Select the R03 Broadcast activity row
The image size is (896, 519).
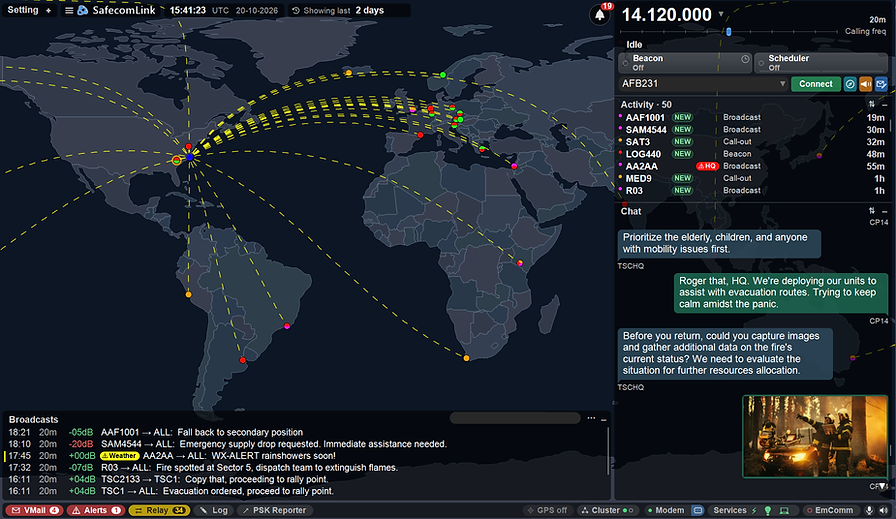[751, 191]
